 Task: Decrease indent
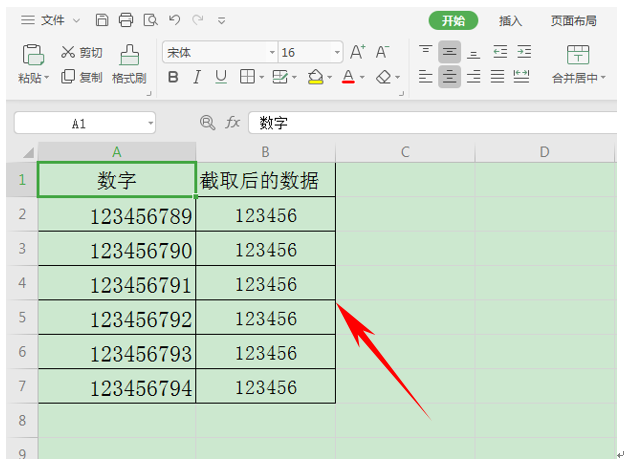tap(499, 52)
